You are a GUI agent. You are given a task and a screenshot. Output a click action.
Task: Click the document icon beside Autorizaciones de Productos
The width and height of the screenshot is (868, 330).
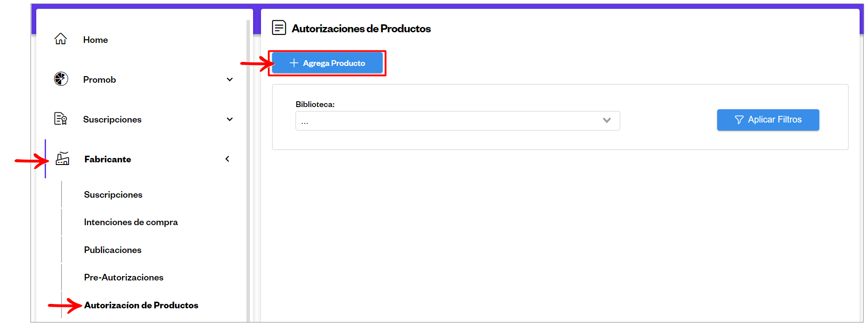point(279,28)
